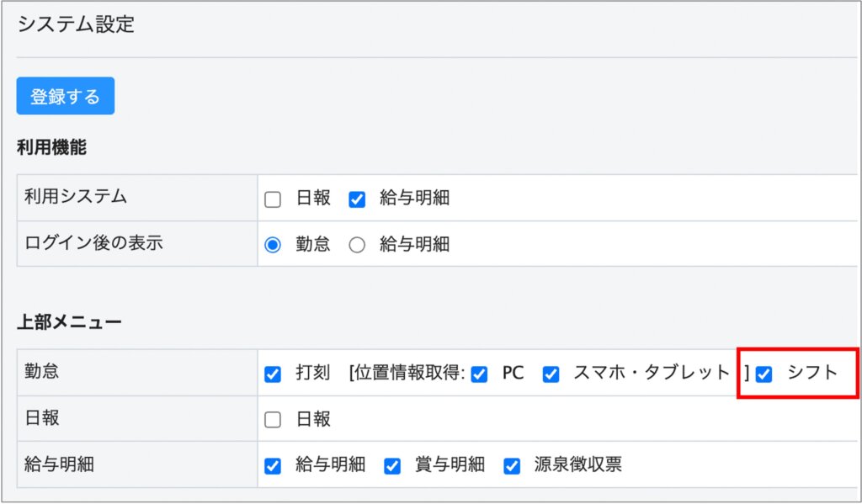Click 給与明細 row label in 上部メニュー table
This screenshot has width=862, height=504.
[x=60, y=464]
